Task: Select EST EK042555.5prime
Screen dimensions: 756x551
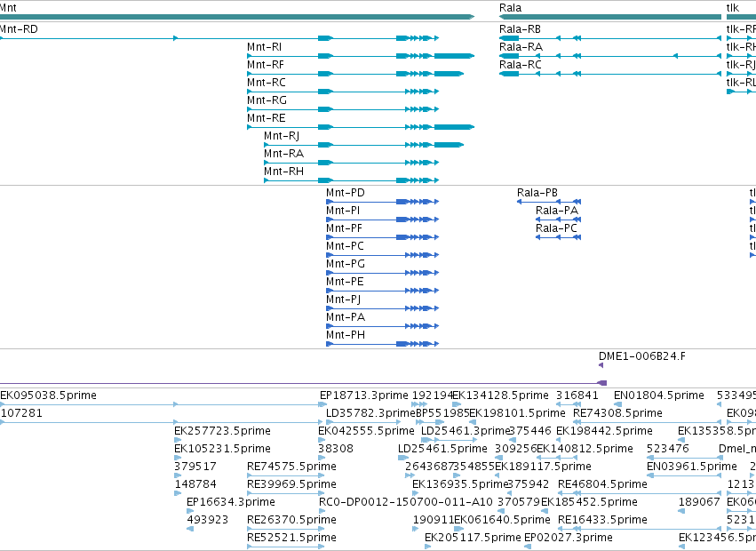Action: click(x=366, y=431)
